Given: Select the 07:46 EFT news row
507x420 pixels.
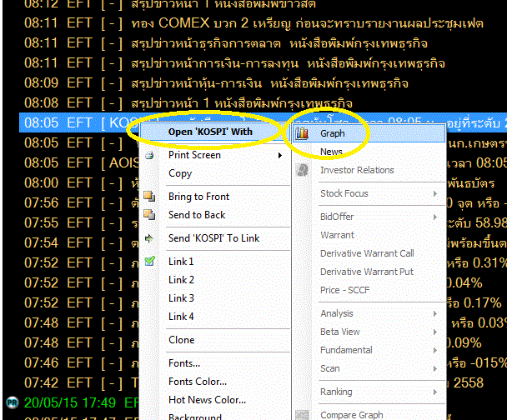Looking at the screenshot, I should coord(81,362).
